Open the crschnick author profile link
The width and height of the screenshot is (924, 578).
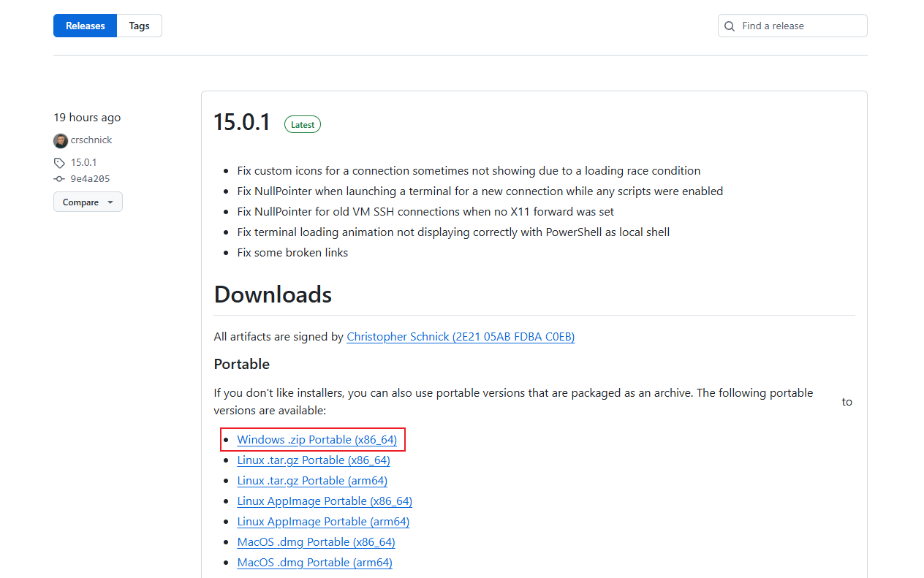[91, 140]
